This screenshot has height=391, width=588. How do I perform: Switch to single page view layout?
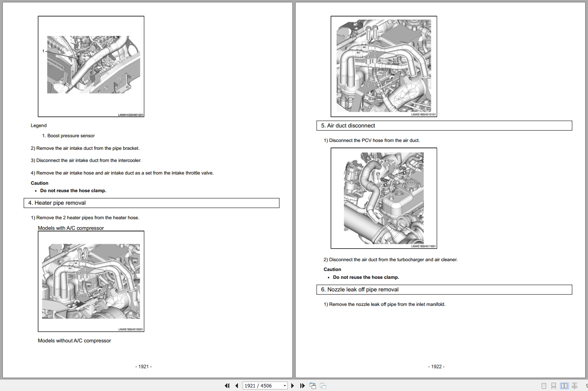click(x=544, y=386)
